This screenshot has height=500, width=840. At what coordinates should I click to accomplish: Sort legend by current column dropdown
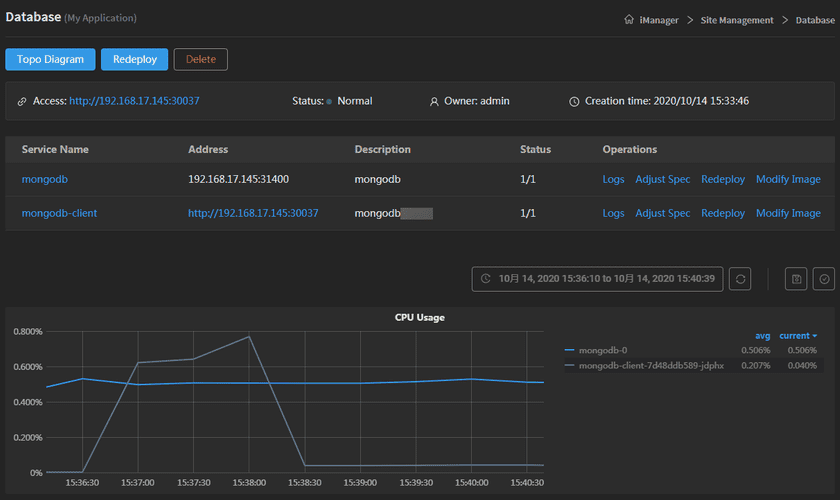coord(798,336)
